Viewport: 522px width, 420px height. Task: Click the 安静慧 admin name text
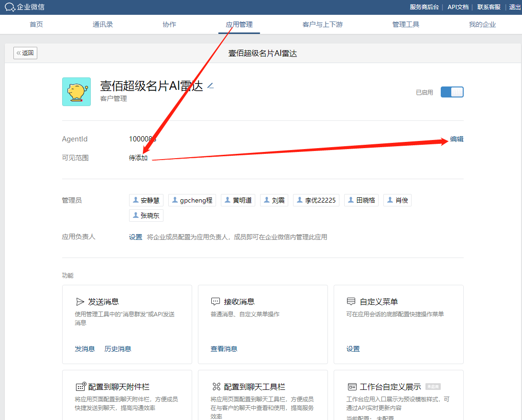tap(150, 200)
